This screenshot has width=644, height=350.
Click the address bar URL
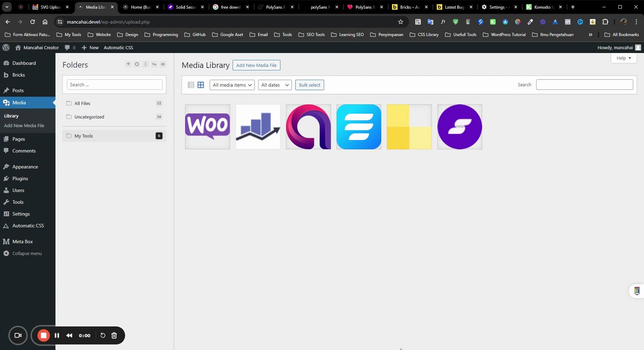coord(108,22)
